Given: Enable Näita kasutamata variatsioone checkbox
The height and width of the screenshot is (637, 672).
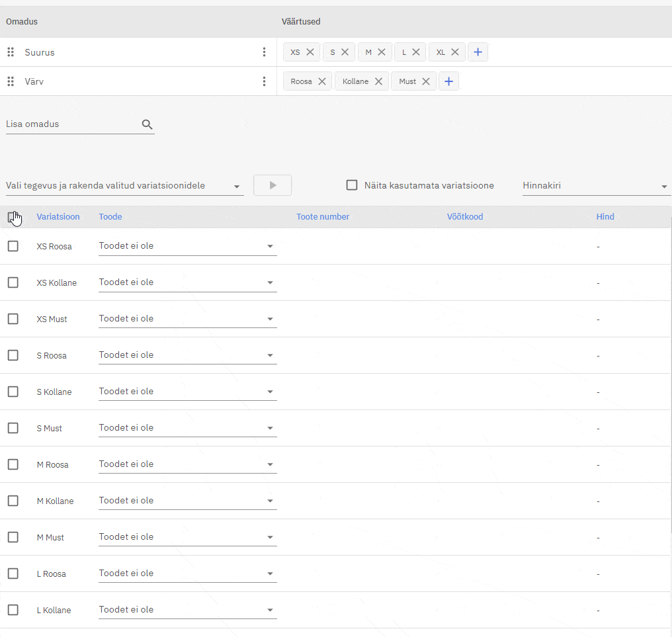Looking at the screenshot, I should (352, 185).
